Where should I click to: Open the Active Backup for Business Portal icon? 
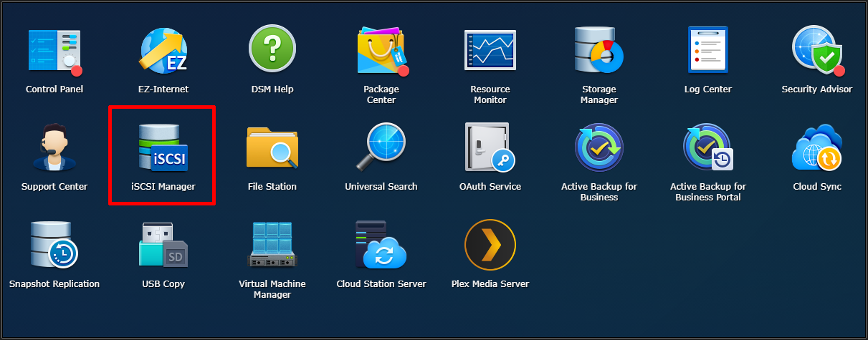(708, 147)
